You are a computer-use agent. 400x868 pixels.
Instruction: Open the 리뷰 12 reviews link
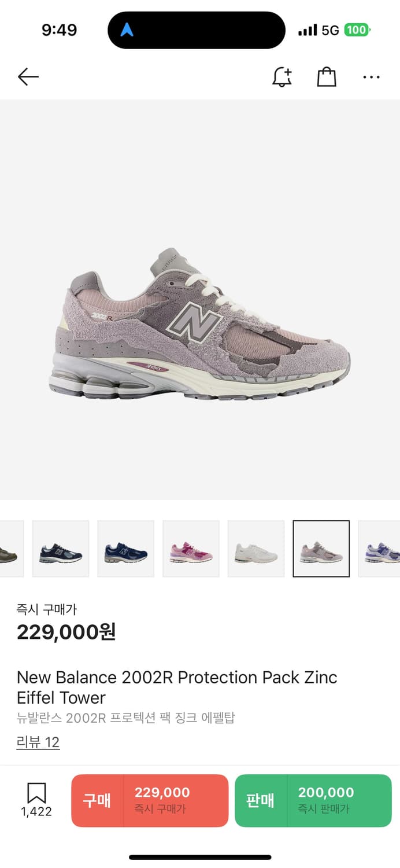pyautogui.click(x=38, y=742)
